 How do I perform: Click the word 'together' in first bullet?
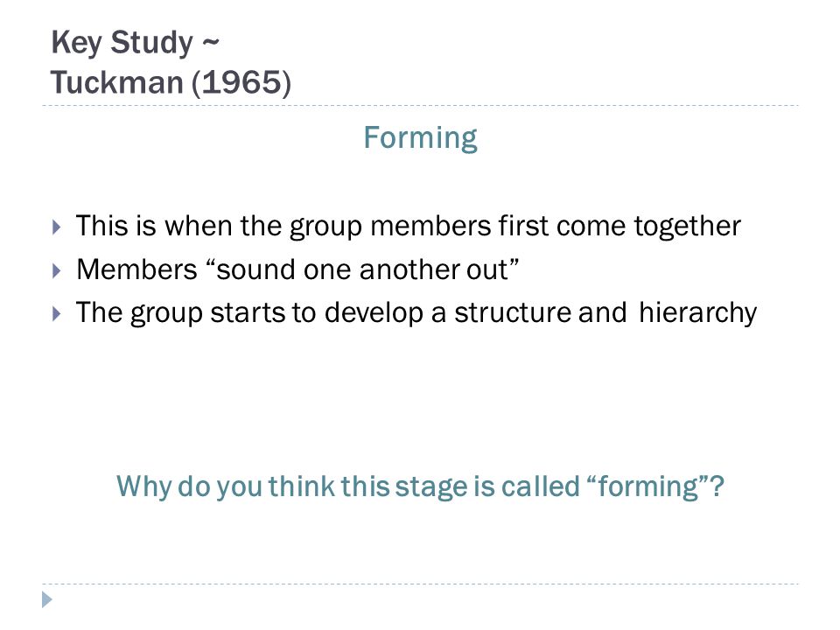tap(688, 227)
